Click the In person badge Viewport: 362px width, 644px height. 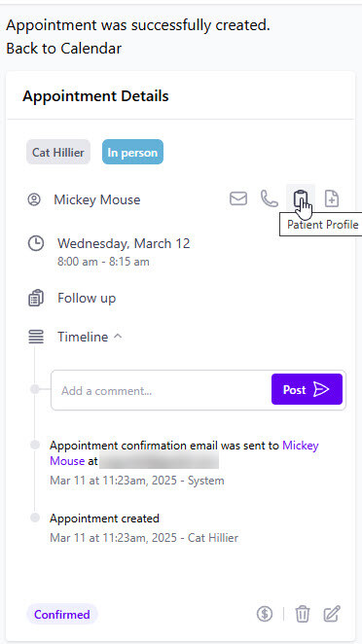pyautogui.click(x=132, y=153)
